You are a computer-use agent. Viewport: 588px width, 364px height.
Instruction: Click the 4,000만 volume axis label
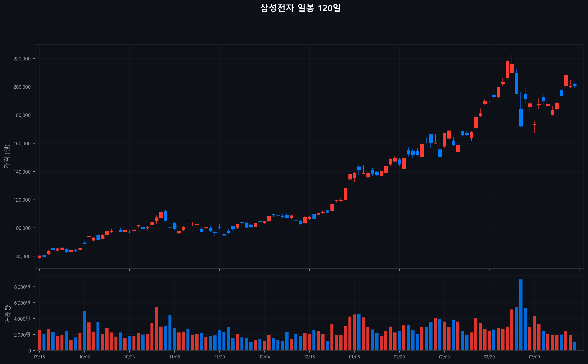[x=22, y=319]
